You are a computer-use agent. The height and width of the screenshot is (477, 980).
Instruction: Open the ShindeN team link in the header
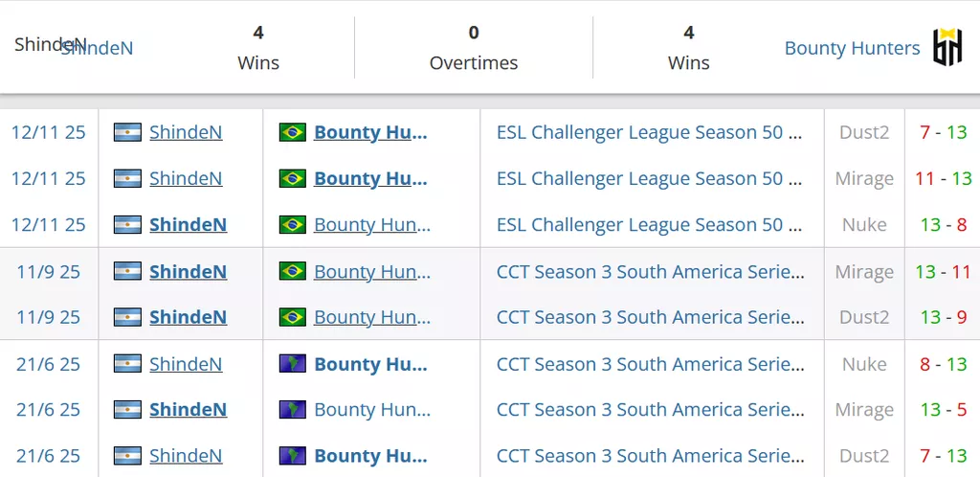97,48
